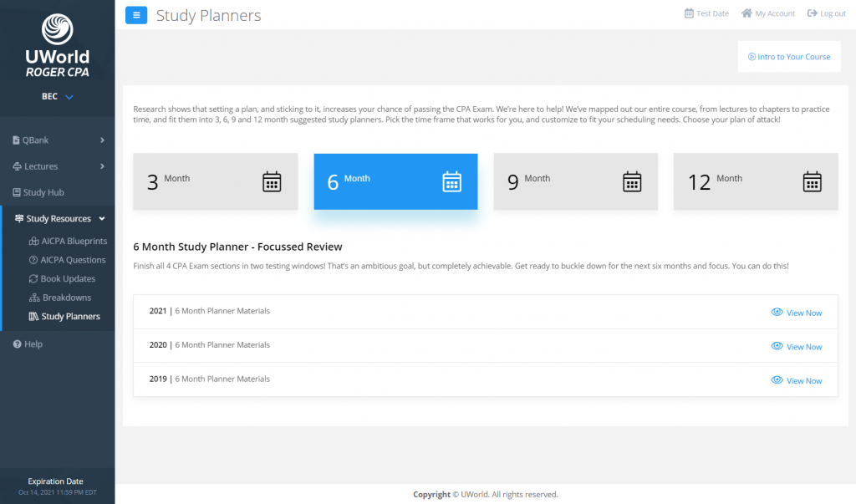
Task: Click the Log out icon
Action: point(813,13)
